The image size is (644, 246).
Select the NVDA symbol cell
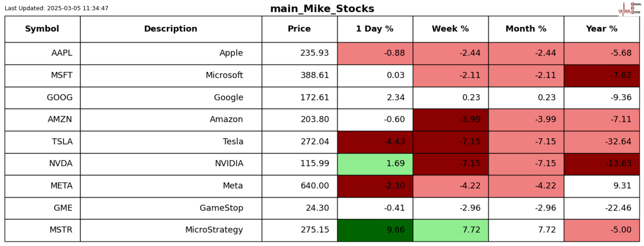point(42,164)
